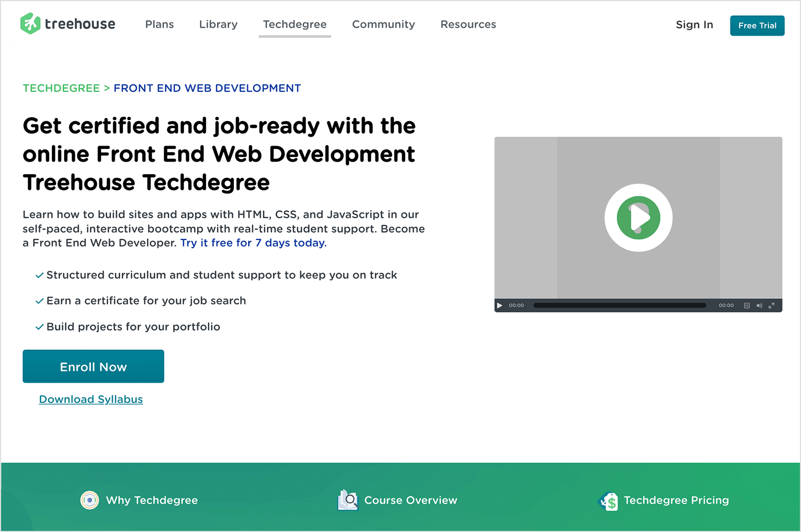Open the Plans menu item

click(159, 25)
